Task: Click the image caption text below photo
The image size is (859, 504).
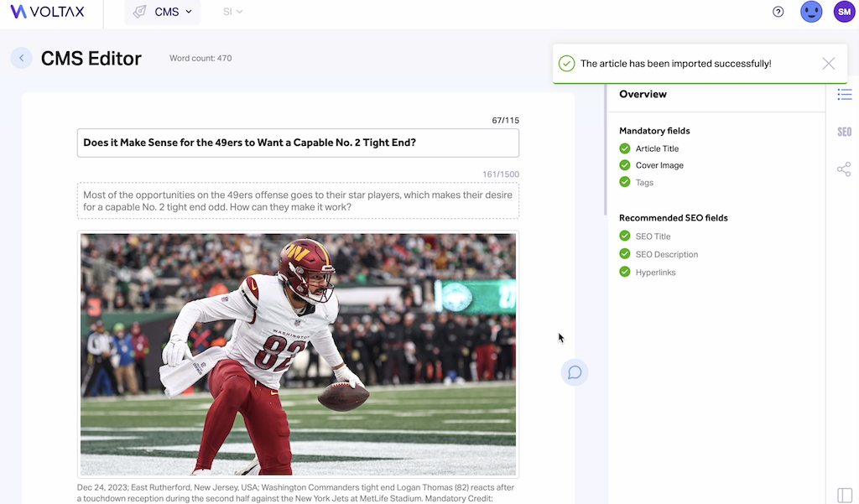Action: point(296,493)
